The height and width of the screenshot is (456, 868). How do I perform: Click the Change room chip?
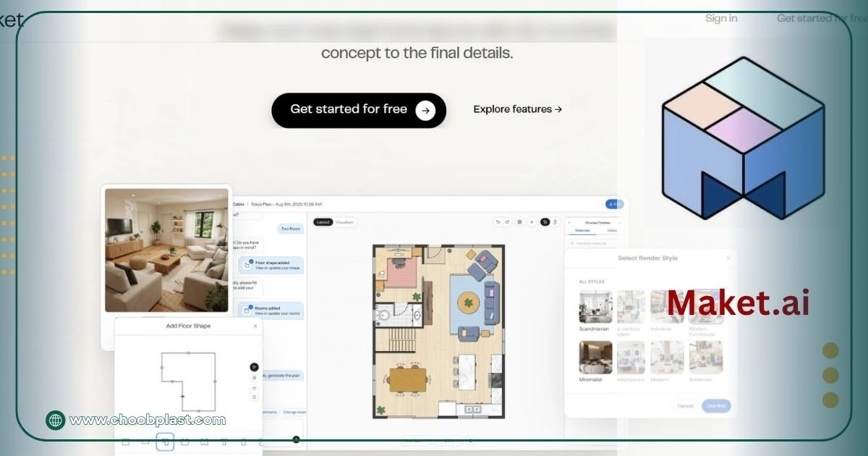pos(294,412)
